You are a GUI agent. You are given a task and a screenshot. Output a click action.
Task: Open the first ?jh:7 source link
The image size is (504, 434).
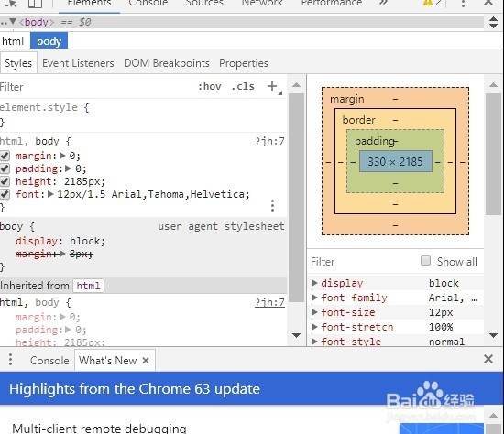pos(269,141)
